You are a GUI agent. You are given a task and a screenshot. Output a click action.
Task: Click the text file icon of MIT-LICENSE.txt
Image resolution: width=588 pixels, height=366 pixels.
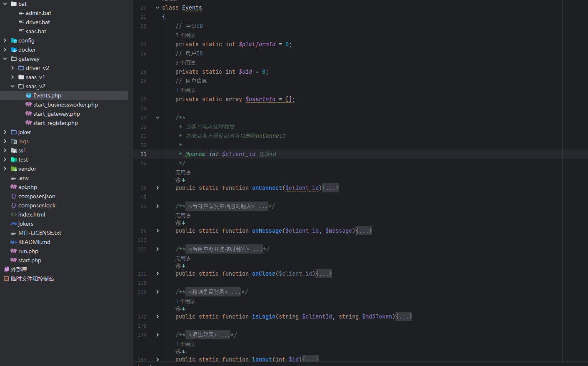coord(14,233)
